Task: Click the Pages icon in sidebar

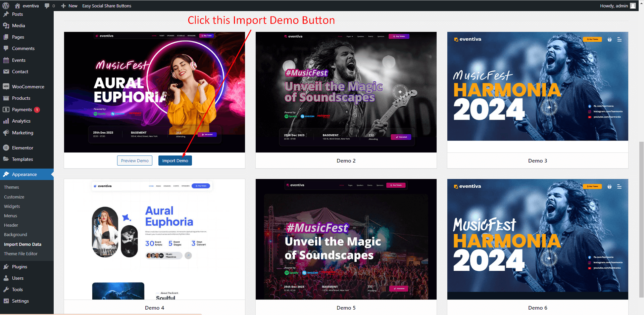Action: (x=6, y=37)
